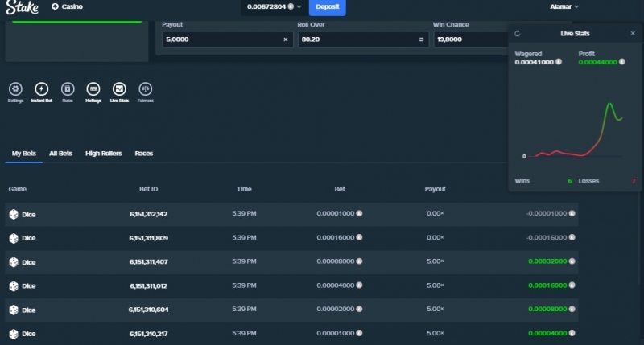Click the multiplier × icon in Payout field

point(286,39)
